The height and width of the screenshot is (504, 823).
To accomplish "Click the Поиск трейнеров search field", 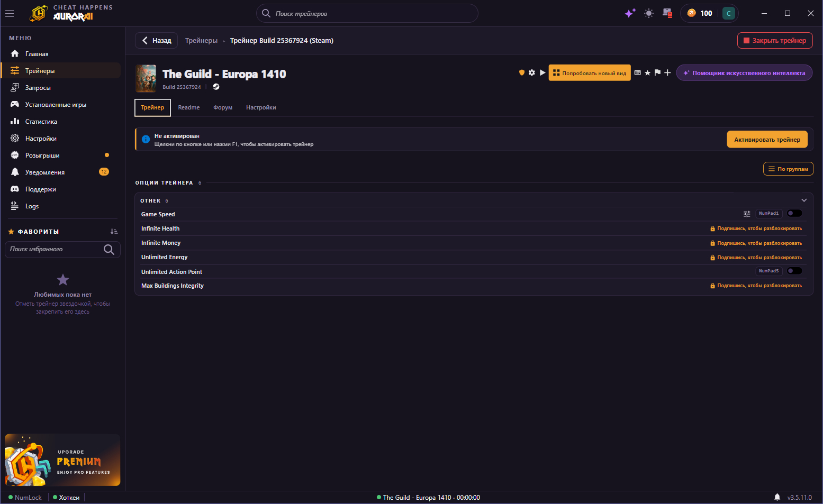I will [x=367, y=13].
